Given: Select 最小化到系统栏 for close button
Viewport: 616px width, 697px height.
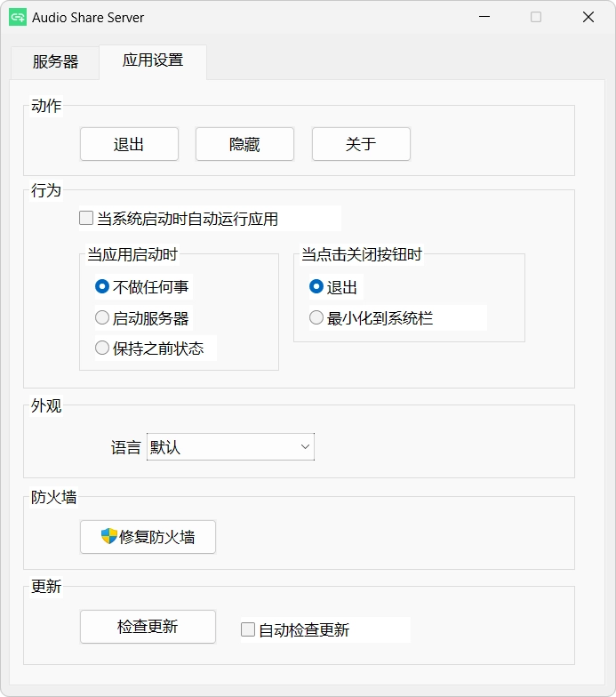Looking at the screenshot, I should [x=316, y=317].
